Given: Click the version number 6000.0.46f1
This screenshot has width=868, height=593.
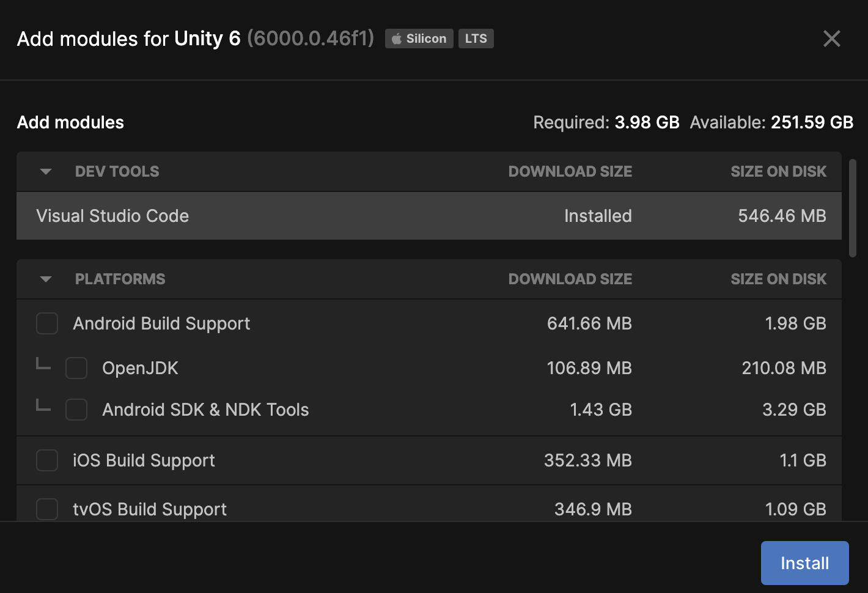Looking at the screenshot, I should click(311, 39).
